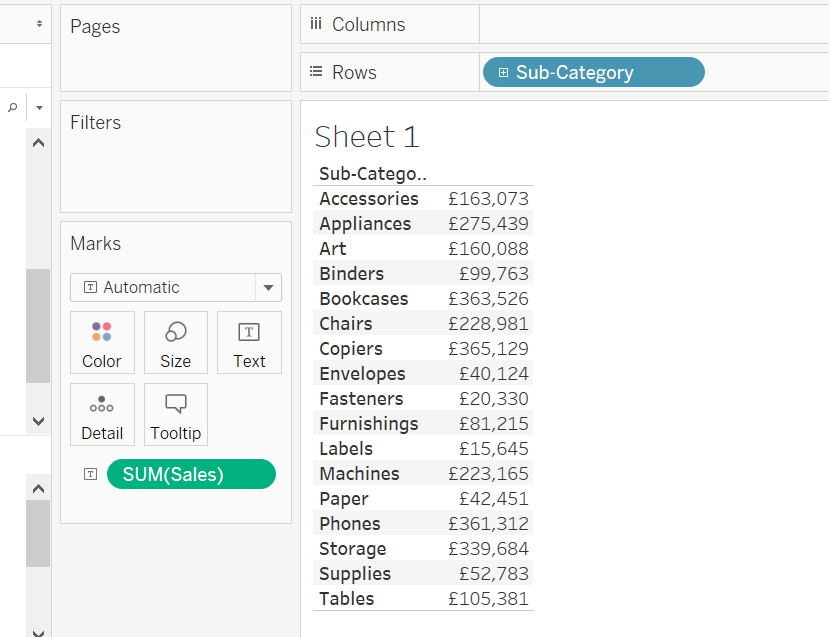This screenshot has width=829, height=637.
Task: Open the Automatic mark type dropdown
Action: pos(176,287)
